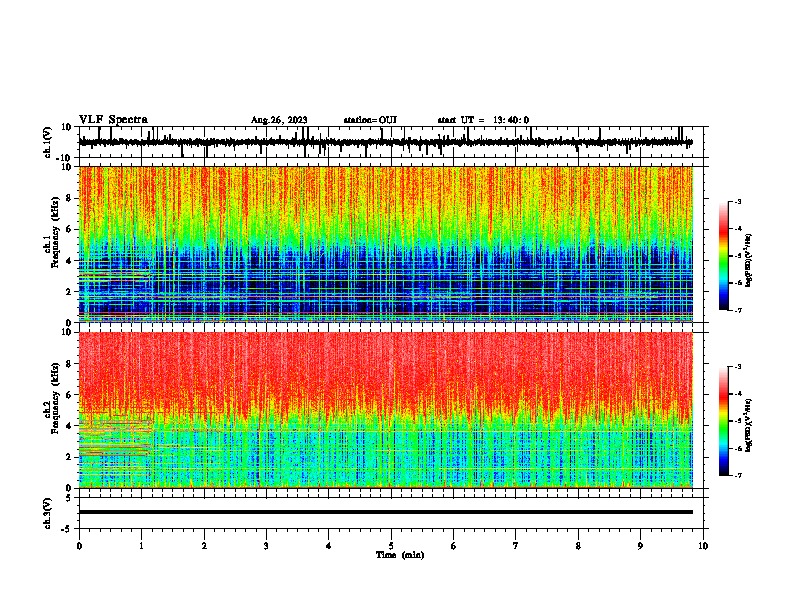
Task: Click the ch.2 spectrogram panel
Action: coord(386,410)
